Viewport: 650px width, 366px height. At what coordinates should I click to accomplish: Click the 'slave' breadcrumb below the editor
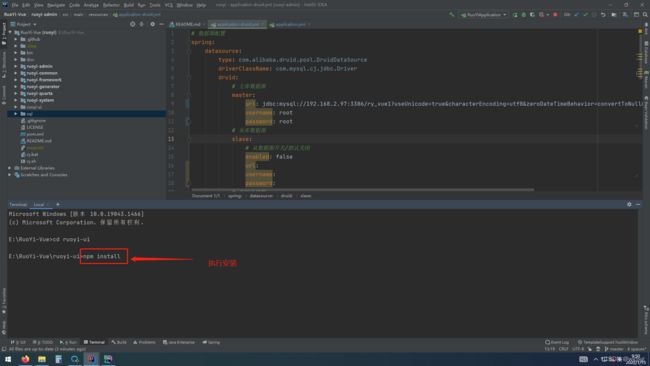[306, 196]
